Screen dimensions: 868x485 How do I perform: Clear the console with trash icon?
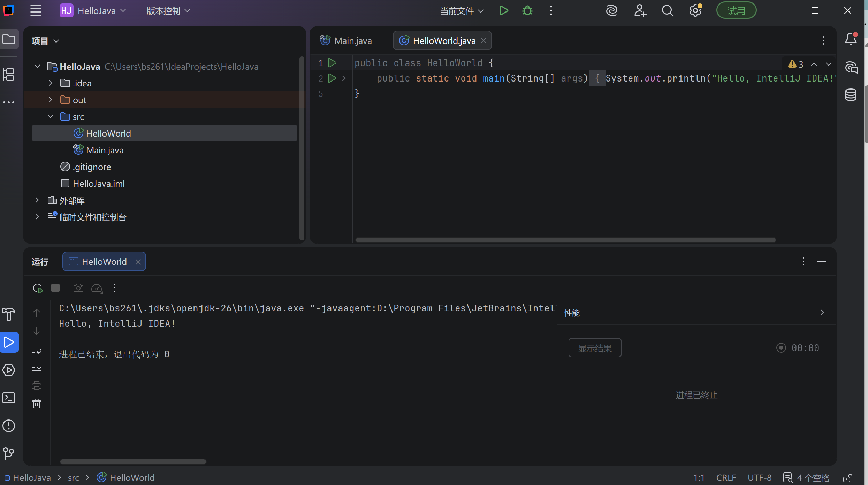(37, 403)
